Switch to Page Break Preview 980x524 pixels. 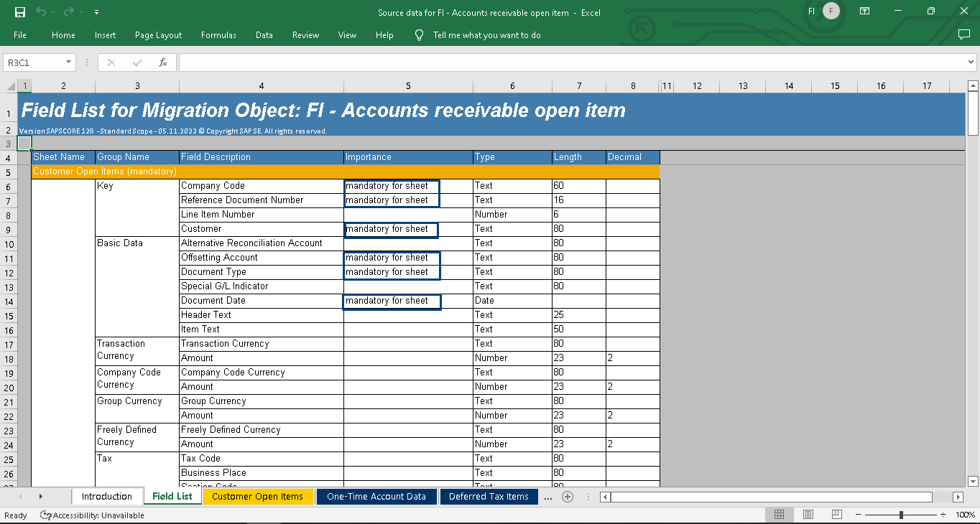click(x=837, y=515)
